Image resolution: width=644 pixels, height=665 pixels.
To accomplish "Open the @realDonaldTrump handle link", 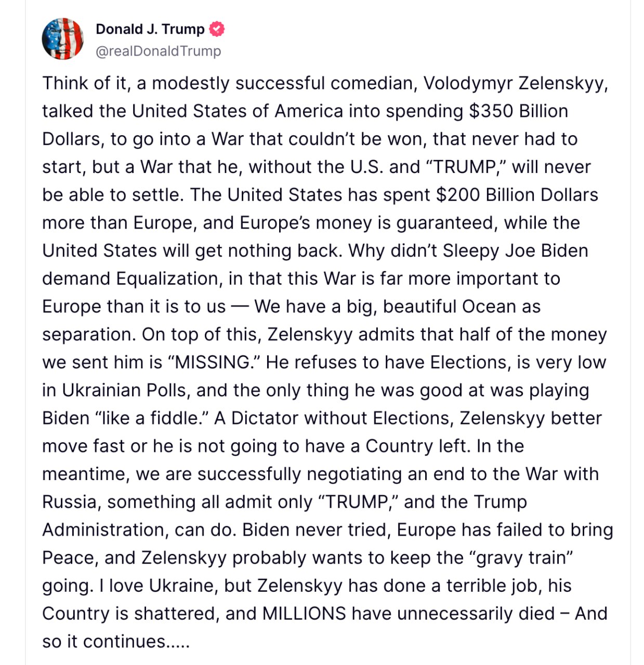I will pos(158,51).
